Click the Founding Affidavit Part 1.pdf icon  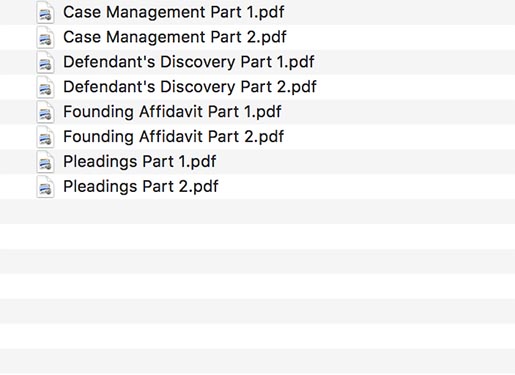tap(45, 112)
